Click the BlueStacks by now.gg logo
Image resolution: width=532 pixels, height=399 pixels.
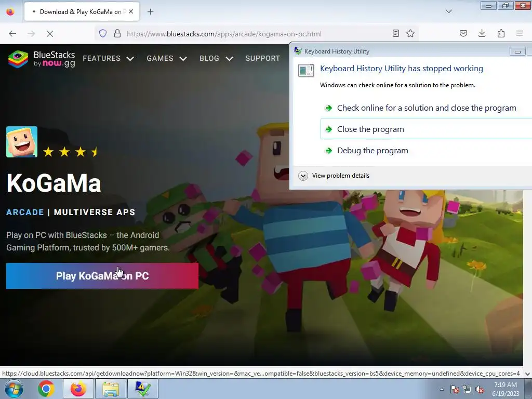pyautogui.click(x=42, y=59)
